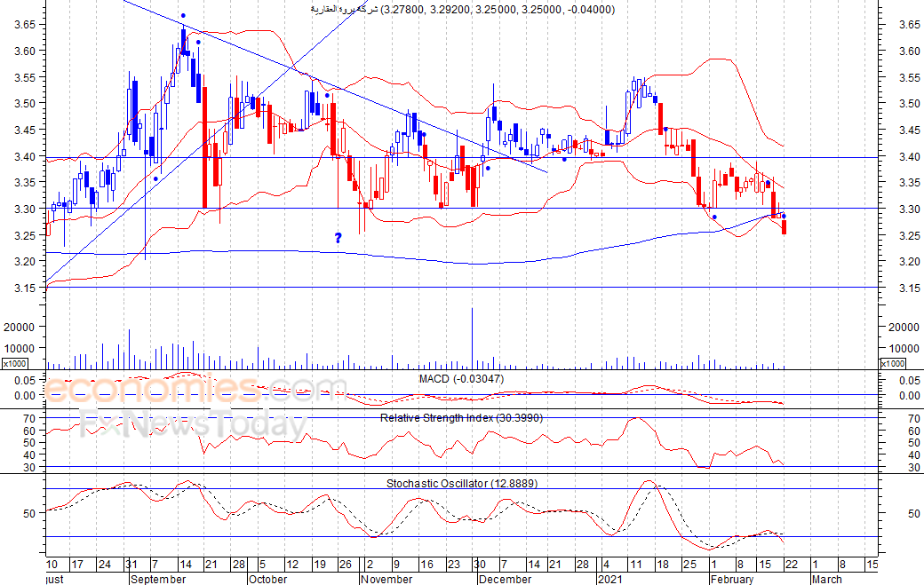Select the March month label
This screenshot has width=924, height=585.
(827, 579)
